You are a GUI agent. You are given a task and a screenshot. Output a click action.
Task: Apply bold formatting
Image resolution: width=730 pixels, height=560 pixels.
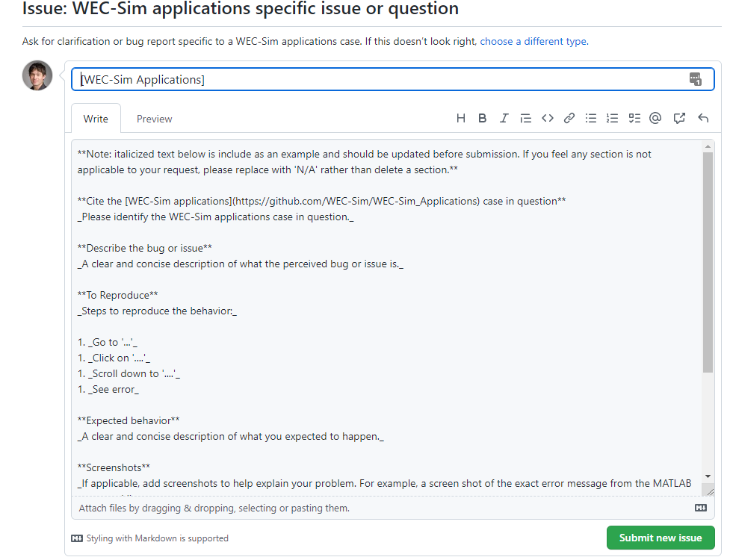(x=482, y=117)
